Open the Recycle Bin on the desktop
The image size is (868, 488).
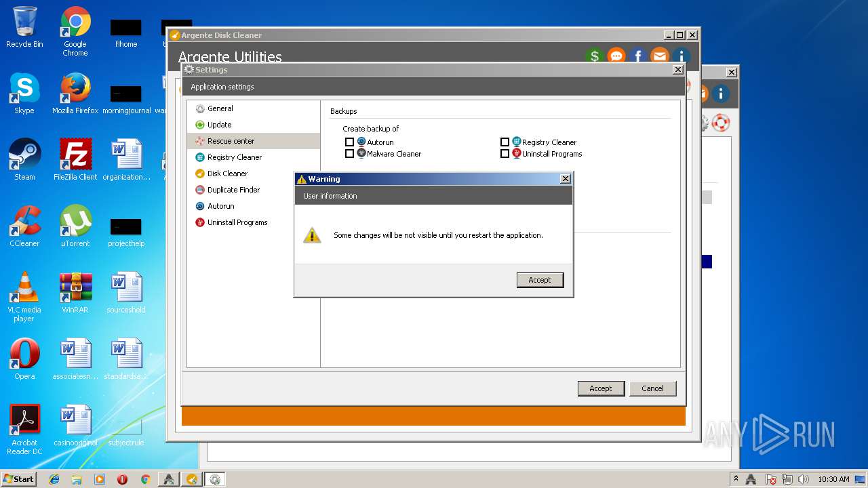24,28
